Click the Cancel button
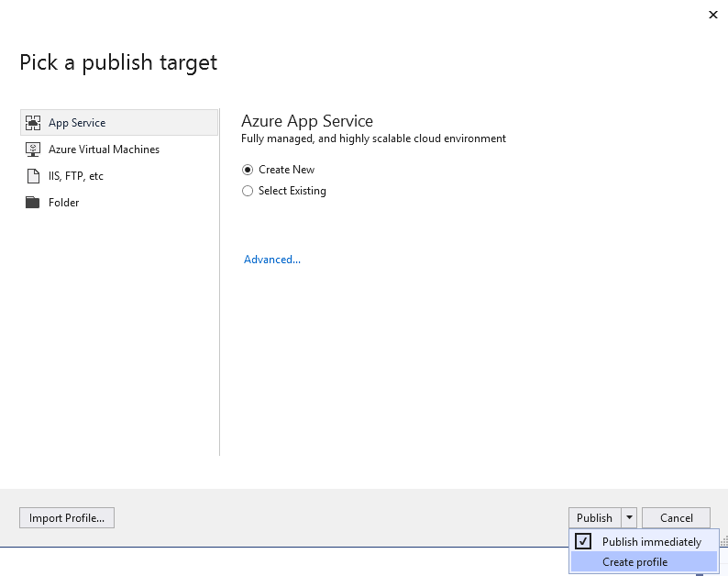Viewport: 728px width, 576px height. click(676, 518)
